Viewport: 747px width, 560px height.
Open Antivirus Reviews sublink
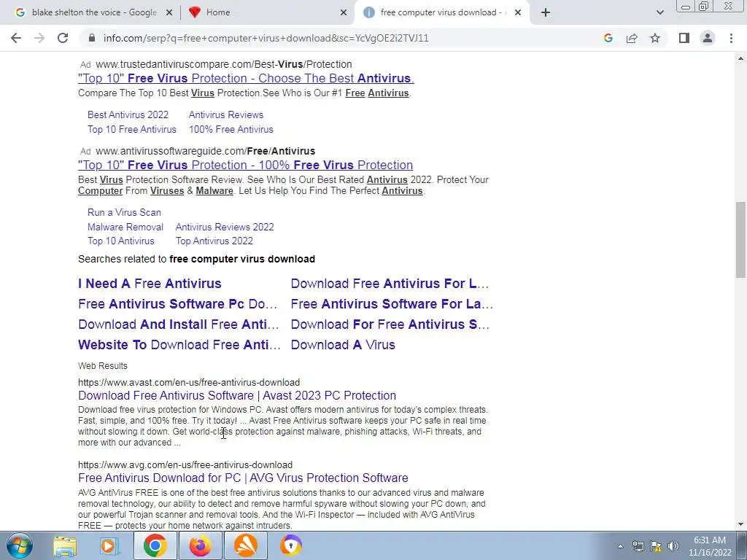(226, 114)
